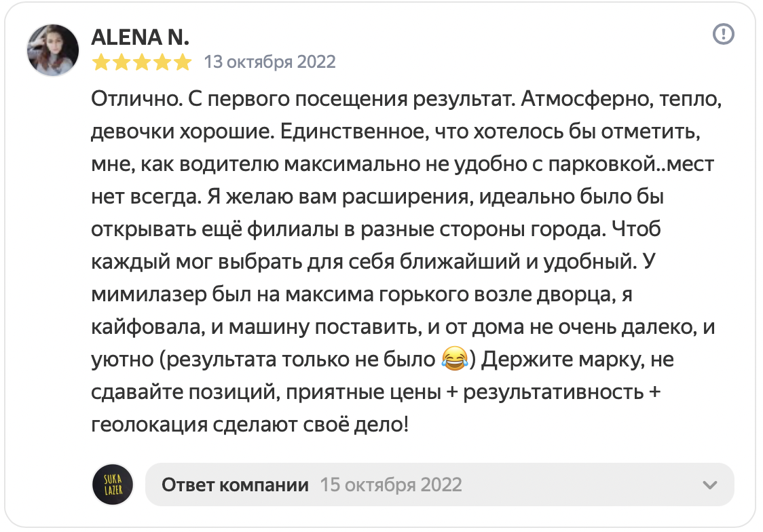
Task: Click the laughing-crying emoji in the review
Action: coord(454,359)
